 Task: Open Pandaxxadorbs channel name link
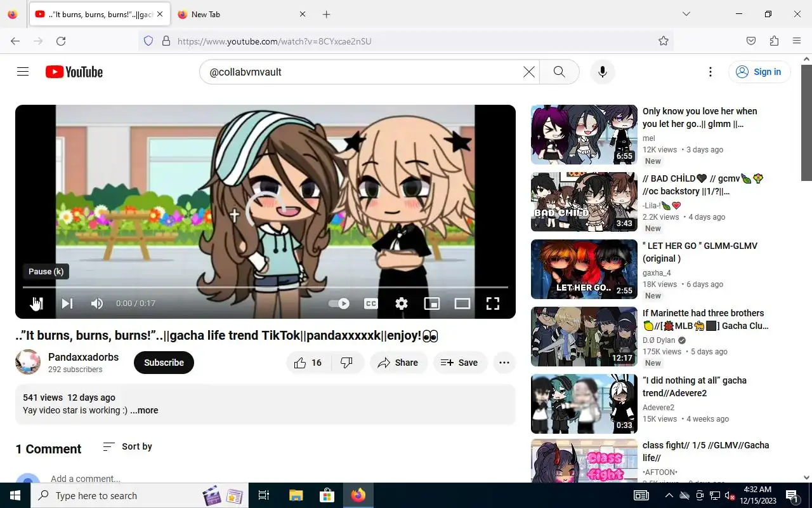(83, 357)
